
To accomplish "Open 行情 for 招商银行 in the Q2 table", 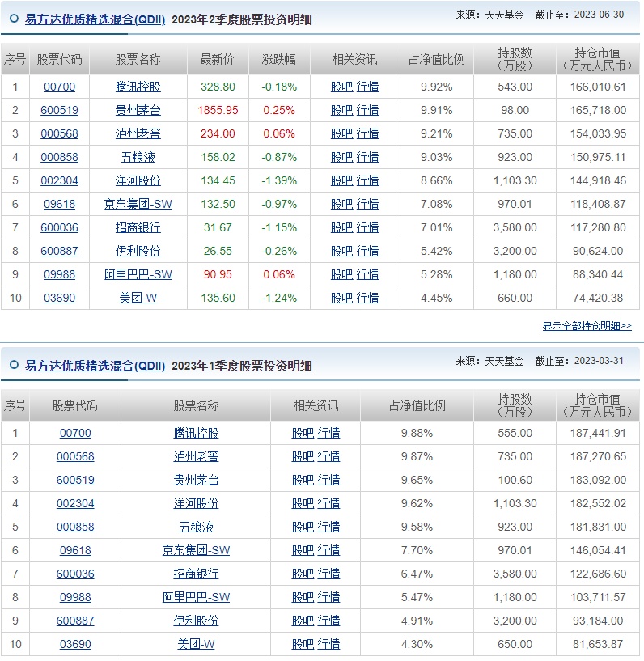I will click(368, 227).
